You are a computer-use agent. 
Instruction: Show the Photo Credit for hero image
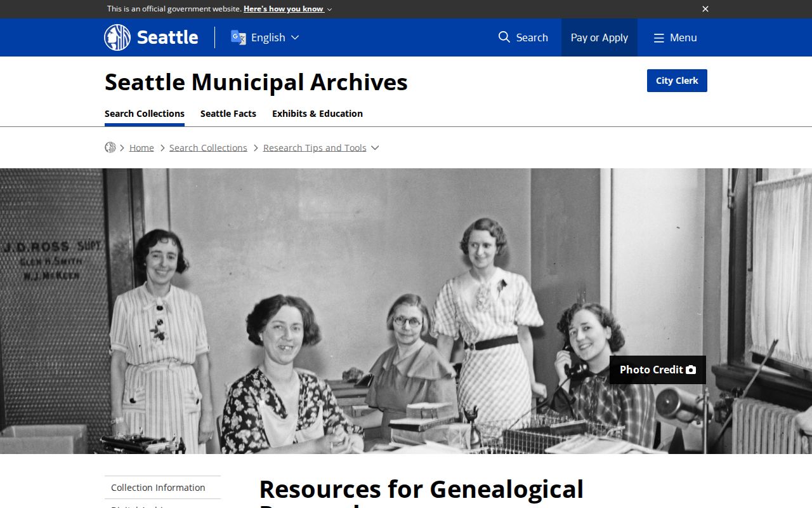pyautogui.click(x=658, y=370)
